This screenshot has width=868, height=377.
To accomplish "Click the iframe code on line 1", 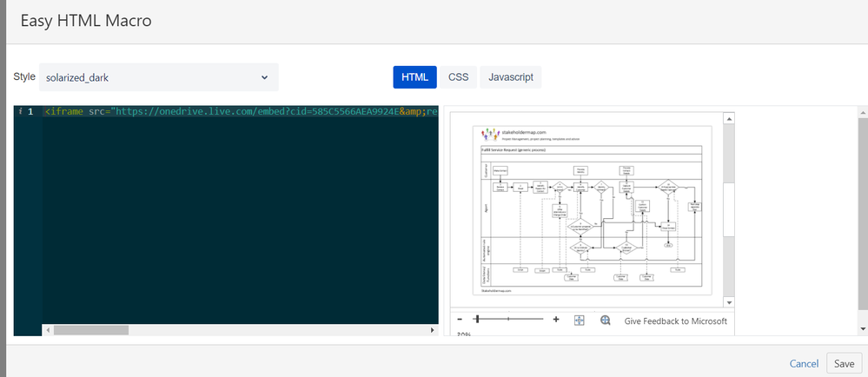I will click(242, 111).
